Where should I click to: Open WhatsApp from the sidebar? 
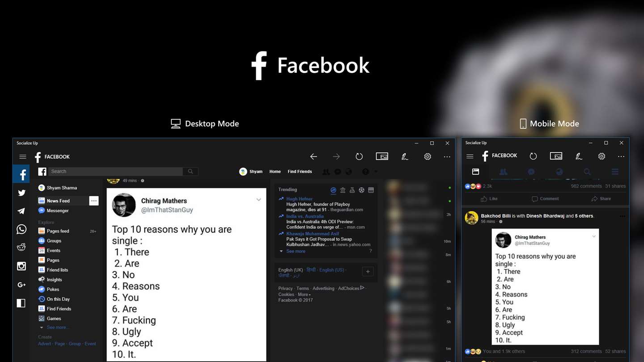click(x=21, y=229)
